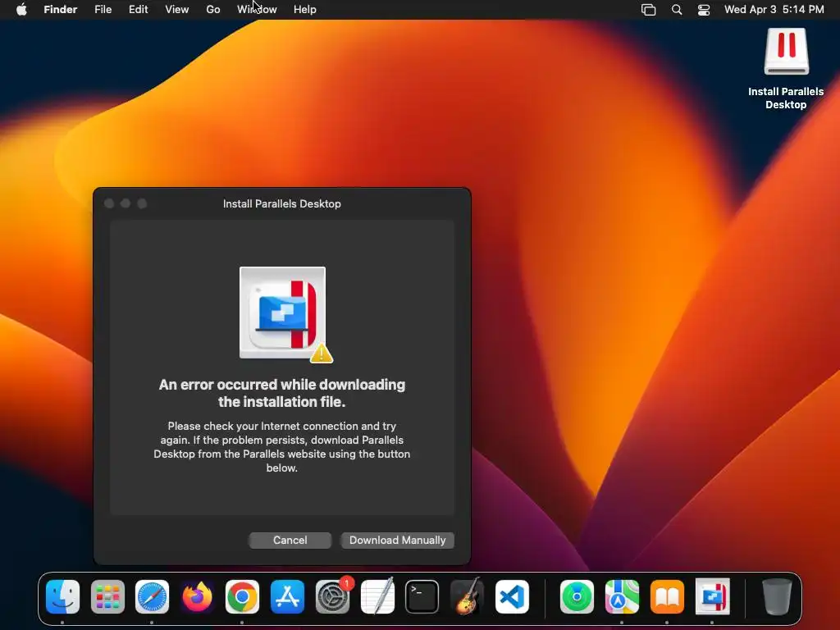Viewport: 840px width, 630px height.
Task: Open Maps from the Dock
Action: pos(622,596)
